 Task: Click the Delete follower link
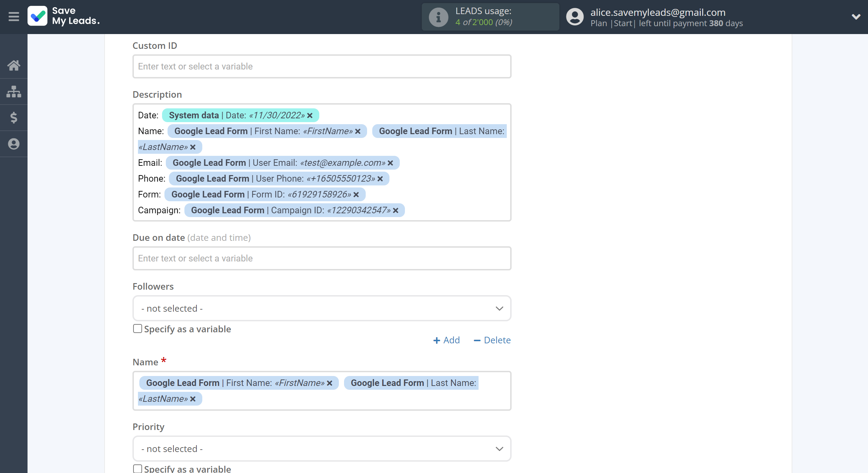click(492, 340)
